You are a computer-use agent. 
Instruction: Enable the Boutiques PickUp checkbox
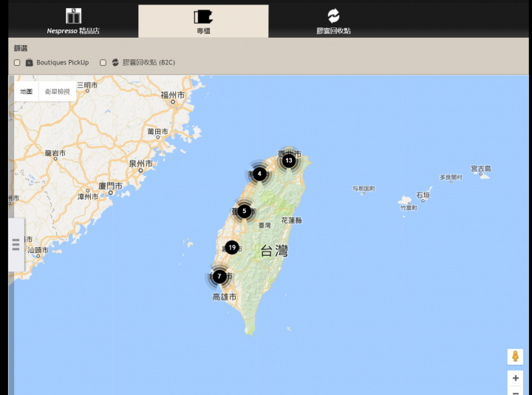click(17, 62)
